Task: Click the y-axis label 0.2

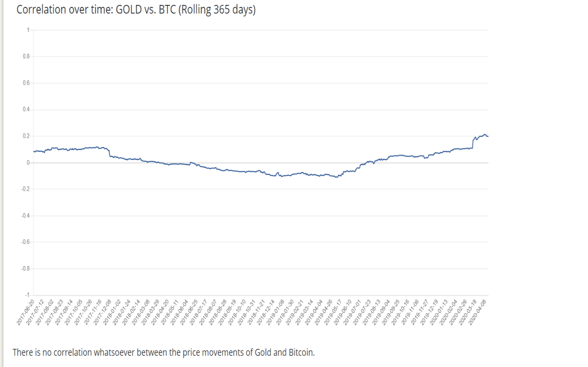Action: [x=26, y=136]
